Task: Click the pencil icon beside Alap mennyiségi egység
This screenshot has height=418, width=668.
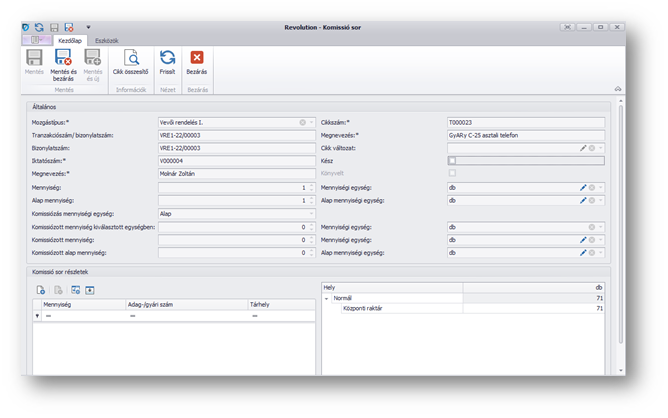Action: 583,200
